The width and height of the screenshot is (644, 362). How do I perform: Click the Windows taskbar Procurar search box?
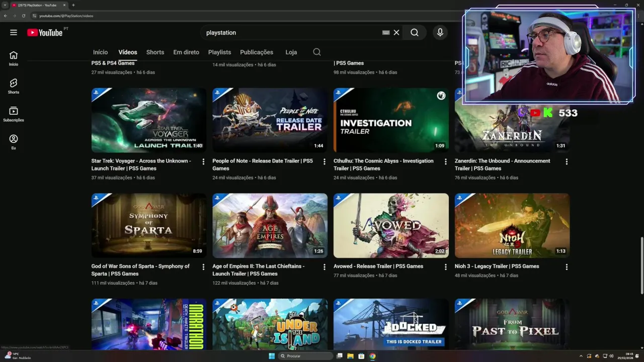click(x=305, y=356)
